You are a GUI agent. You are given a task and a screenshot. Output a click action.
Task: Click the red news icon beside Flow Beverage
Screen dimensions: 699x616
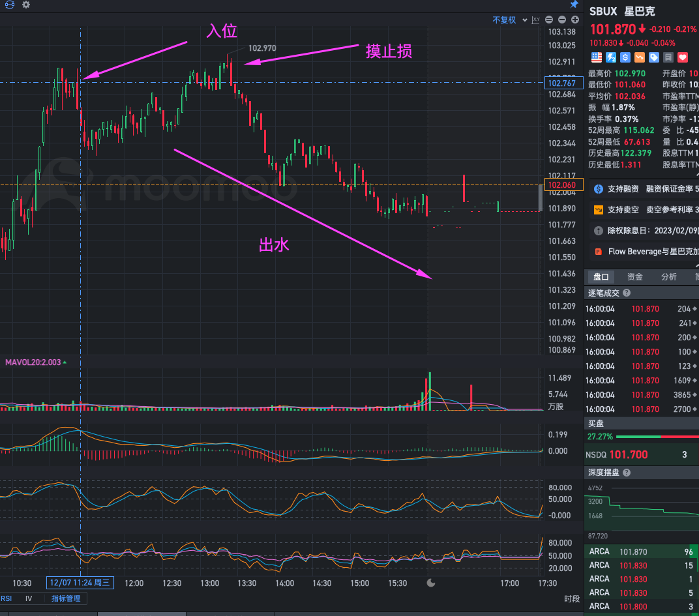click(598, 252)
